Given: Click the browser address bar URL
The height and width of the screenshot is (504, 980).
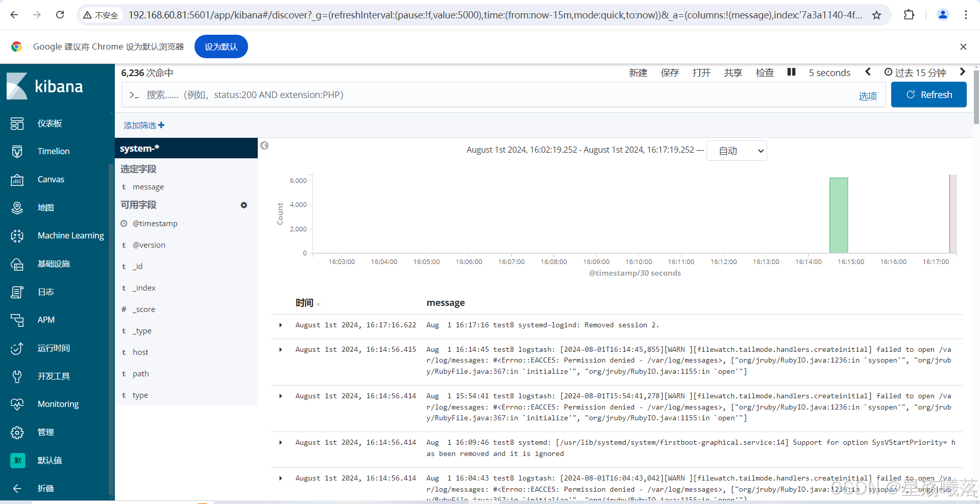Looking at the screenshot, I should pos(495,15).
